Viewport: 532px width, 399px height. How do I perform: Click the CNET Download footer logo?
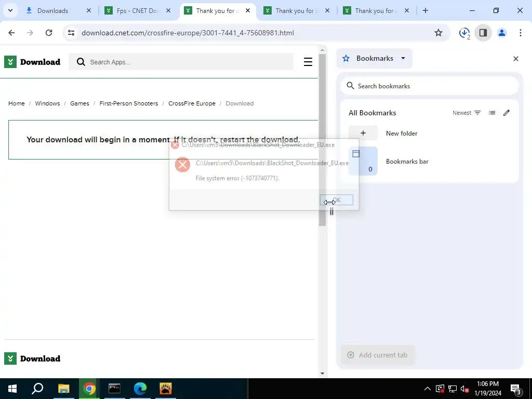33,358
